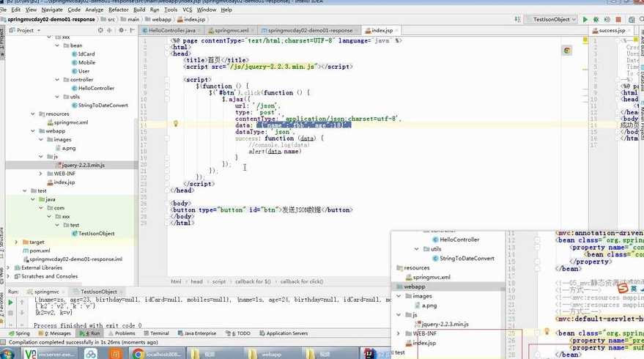
Task: Open Project Structure icon in main toolbar
Action: pyautogui.click(x=632, y=19)
